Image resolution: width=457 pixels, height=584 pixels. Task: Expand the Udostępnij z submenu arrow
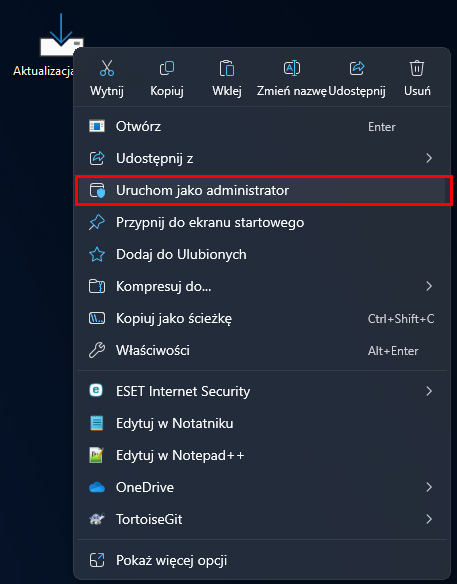pyautogui.click(x=429, y=158)
